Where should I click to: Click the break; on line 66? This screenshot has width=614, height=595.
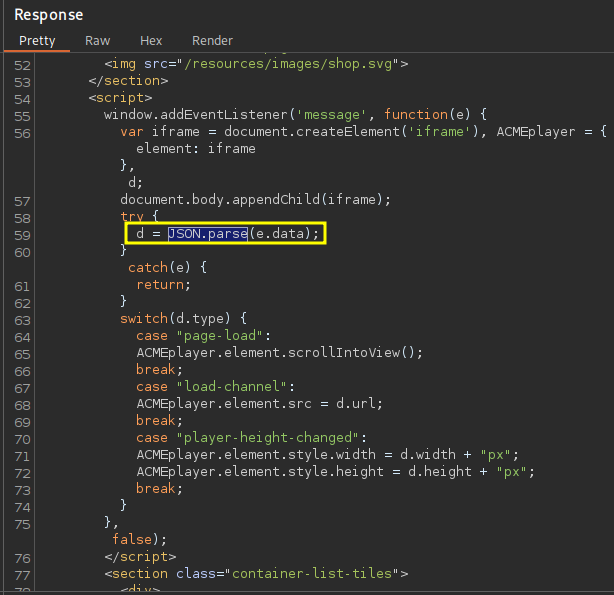(x=159, y=370)
